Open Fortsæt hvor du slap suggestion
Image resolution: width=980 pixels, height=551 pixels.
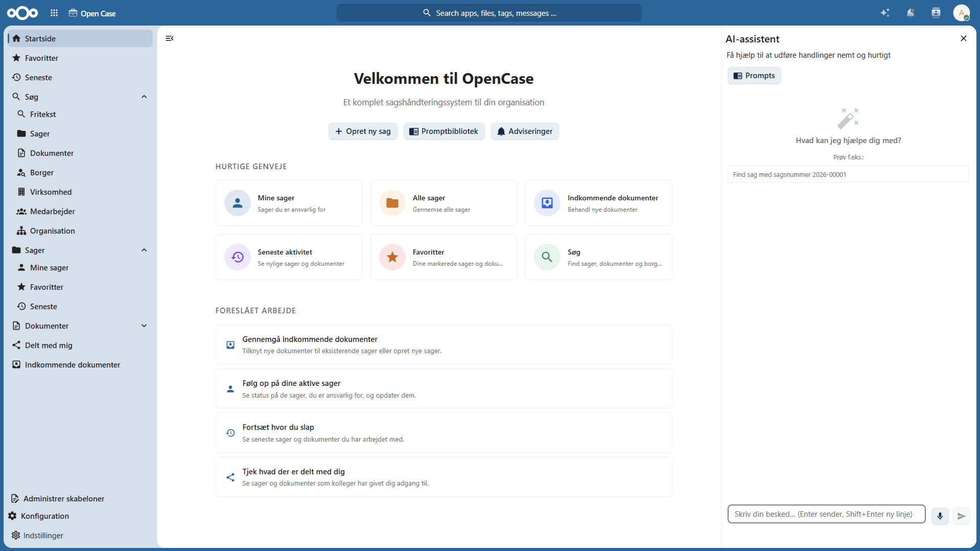tap(444, 432)
